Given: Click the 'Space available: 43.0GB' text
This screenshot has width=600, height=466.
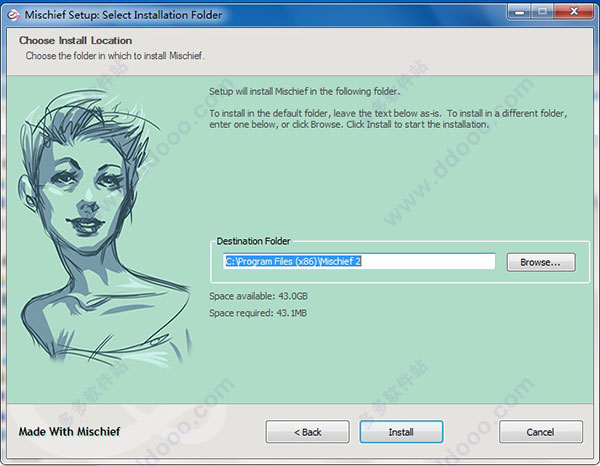Looking at the screenshot, I should pyautogui.click(x=258, y=296).
